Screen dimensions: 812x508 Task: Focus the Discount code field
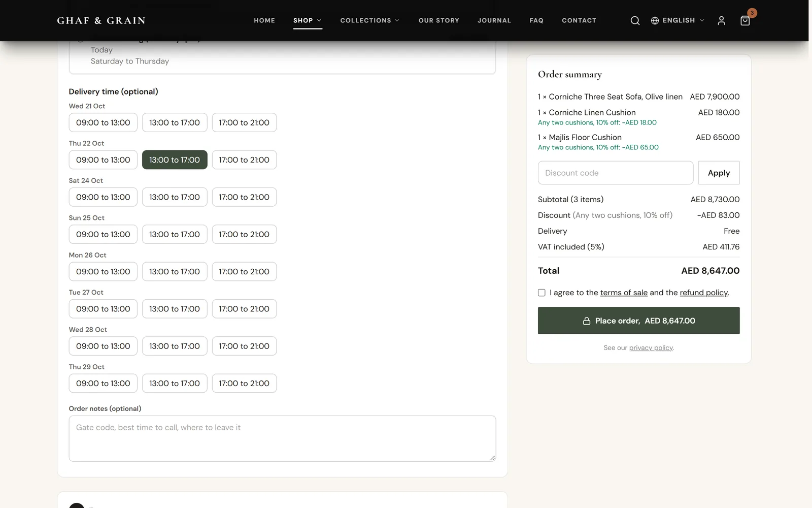(x=616, y=173)
